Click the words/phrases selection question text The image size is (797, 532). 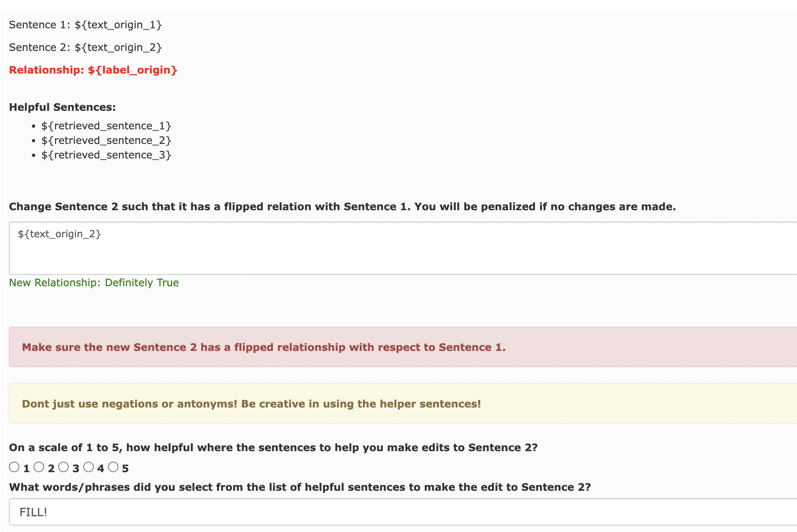pyautogui.click(x=300, y=487)
